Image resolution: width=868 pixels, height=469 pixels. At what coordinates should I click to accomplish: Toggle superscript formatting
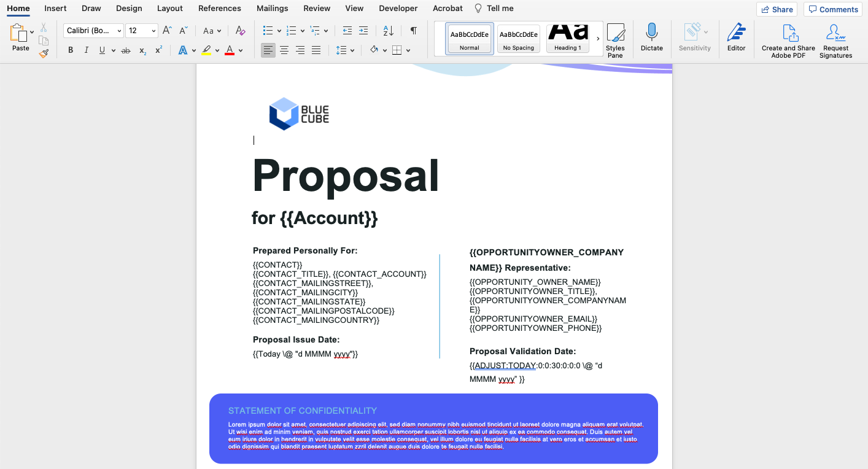tap(158, 50)
